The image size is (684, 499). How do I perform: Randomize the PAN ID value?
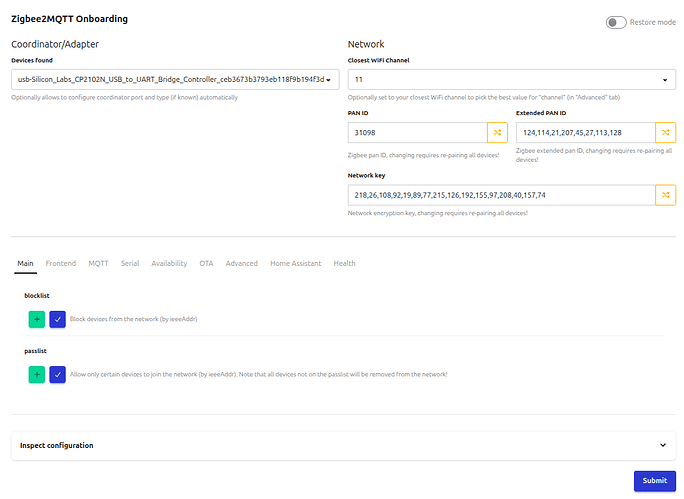[x=497, y=133]
